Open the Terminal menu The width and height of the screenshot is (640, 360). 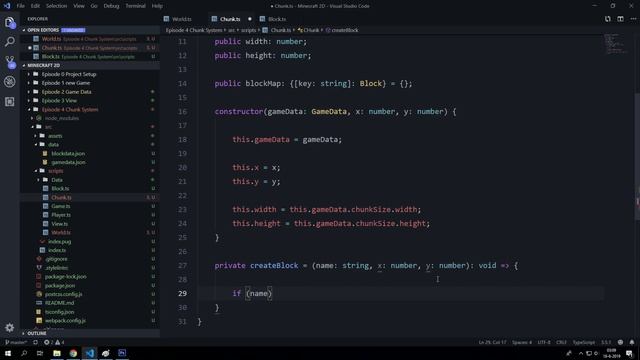(135, 6)
